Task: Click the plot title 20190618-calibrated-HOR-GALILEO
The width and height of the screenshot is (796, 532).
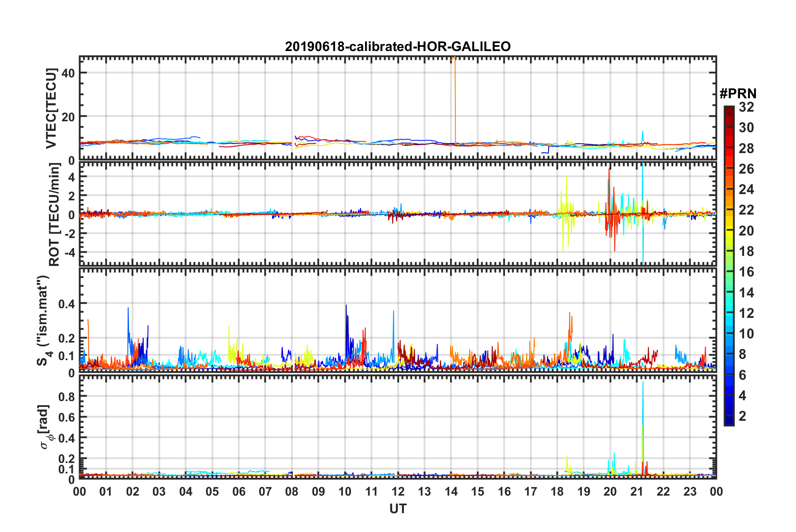Action: (398, 46)
